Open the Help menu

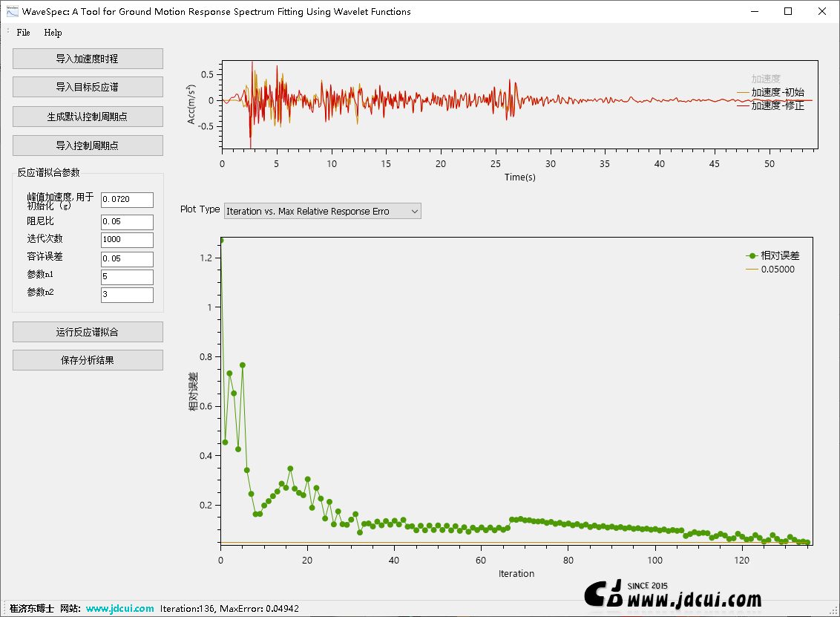click(x=53, y=33)
